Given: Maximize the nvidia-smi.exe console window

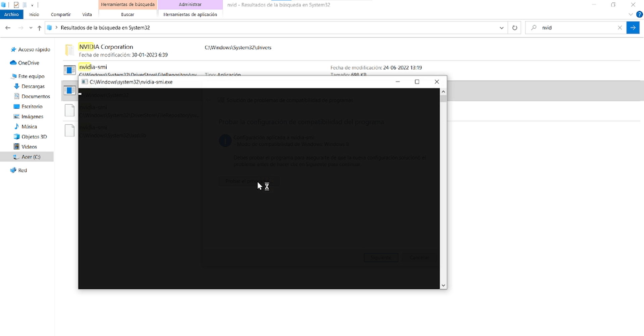Looking at the screenshot, I should (x=417, y=82).
